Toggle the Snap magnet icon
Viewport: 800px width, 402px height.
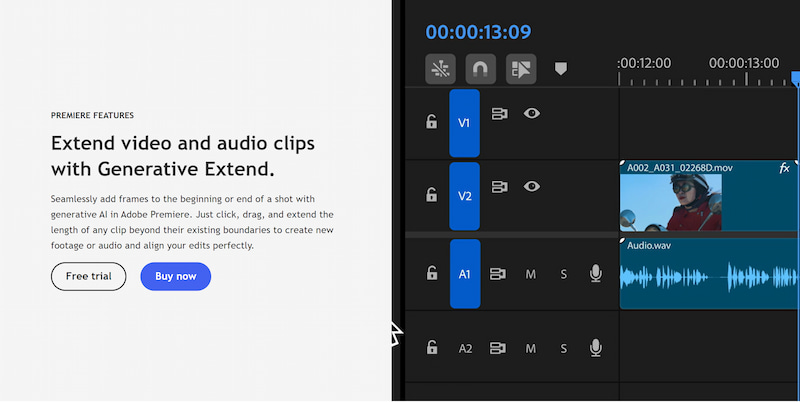(x=481, y=69)
